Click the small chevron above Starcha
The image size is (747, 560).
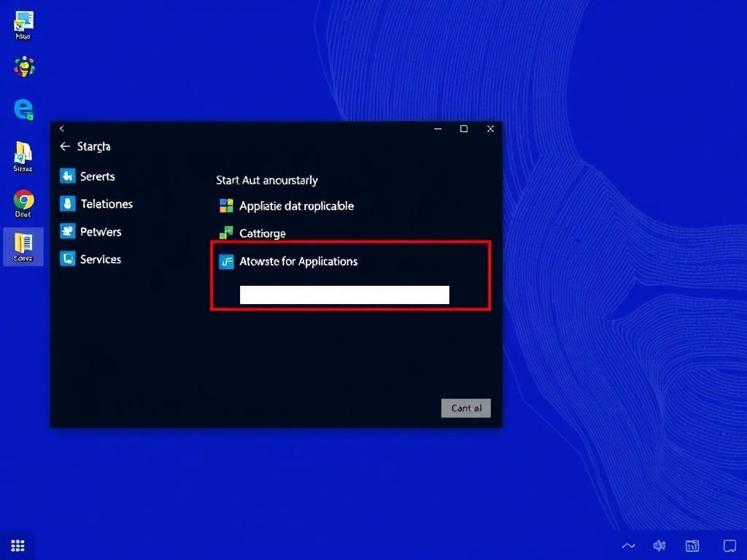62,129
